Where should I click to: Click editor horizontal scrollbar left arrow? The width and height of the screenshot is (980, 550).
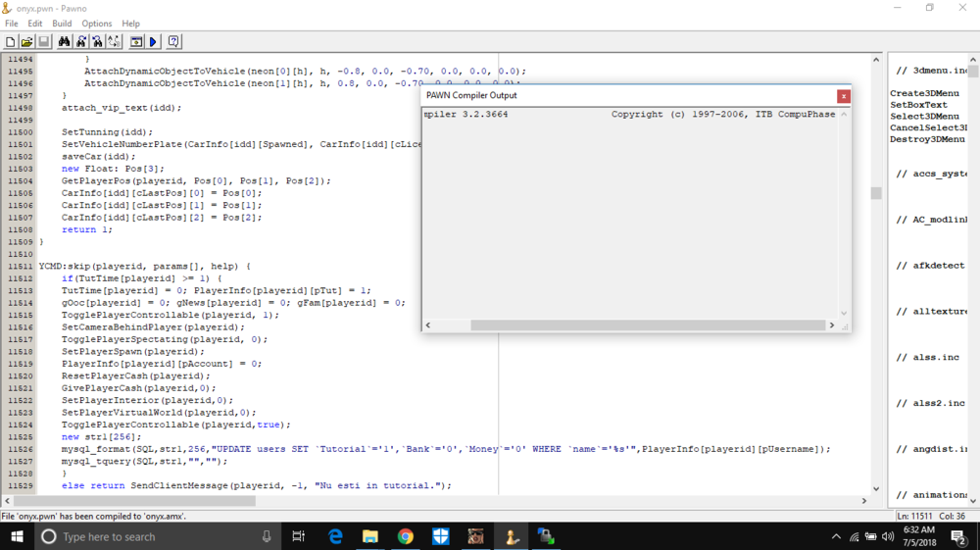pos(7,501)
